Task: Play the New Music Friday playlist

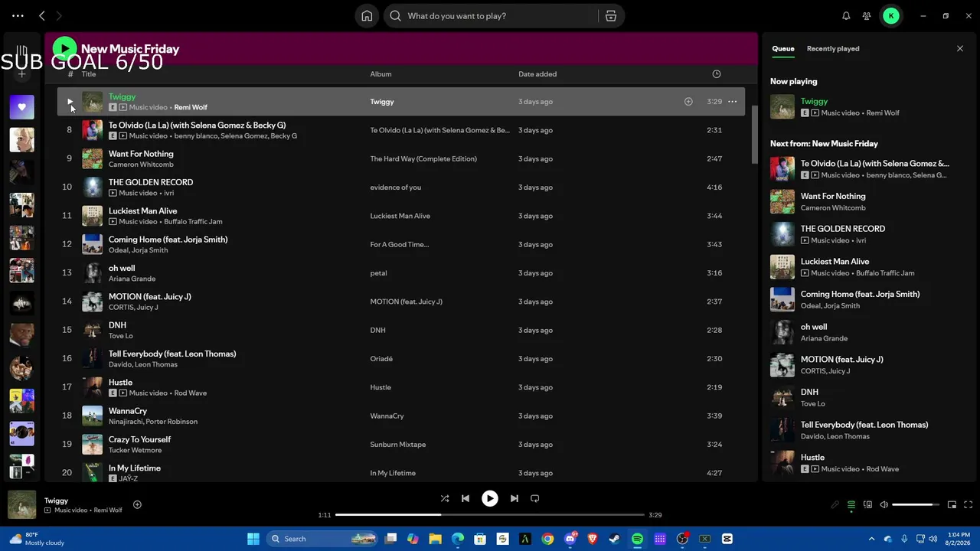Action: pyautogui.click(x=65, y=49)
